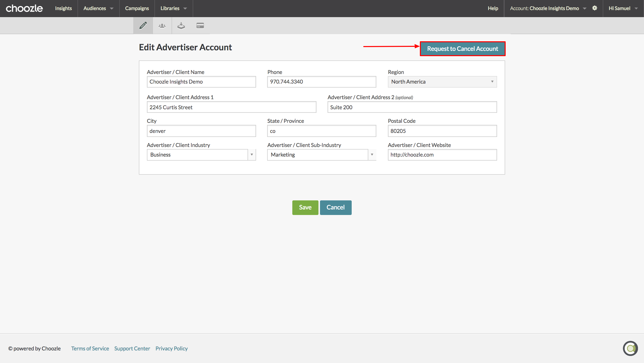This screenshot has width=644, height=363.
Task: Focus the City field
Action: [x=201, y=131]
